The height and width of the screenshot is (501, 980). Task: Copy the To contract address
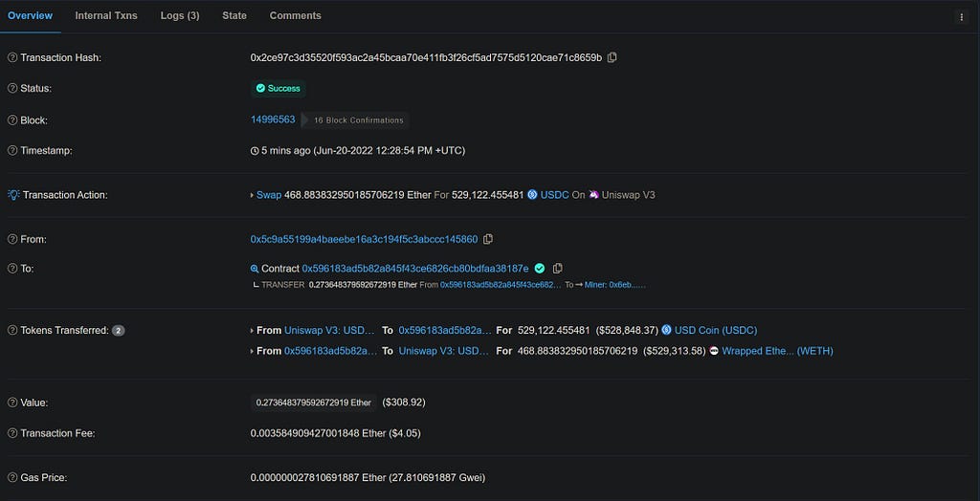tap(558, 269)
